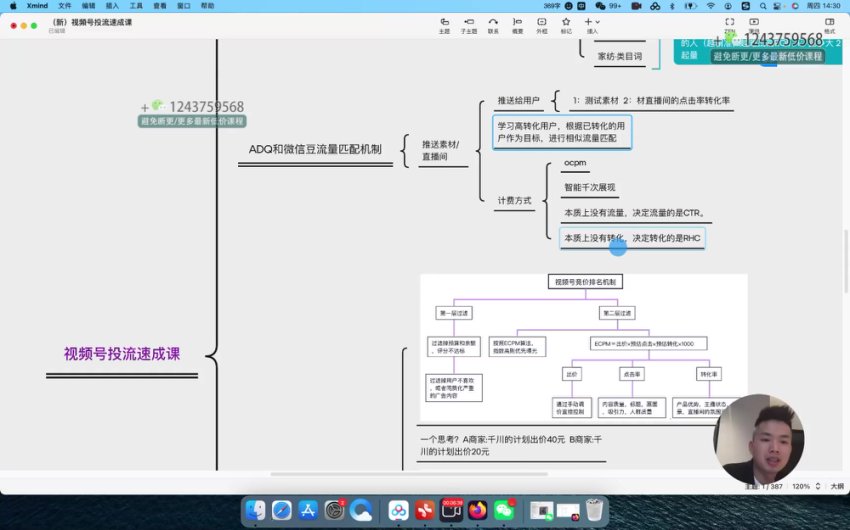Click the 主题 (Topic) toolbar icon
Viewport: 850px width, 530px height.
click(444, 22)
